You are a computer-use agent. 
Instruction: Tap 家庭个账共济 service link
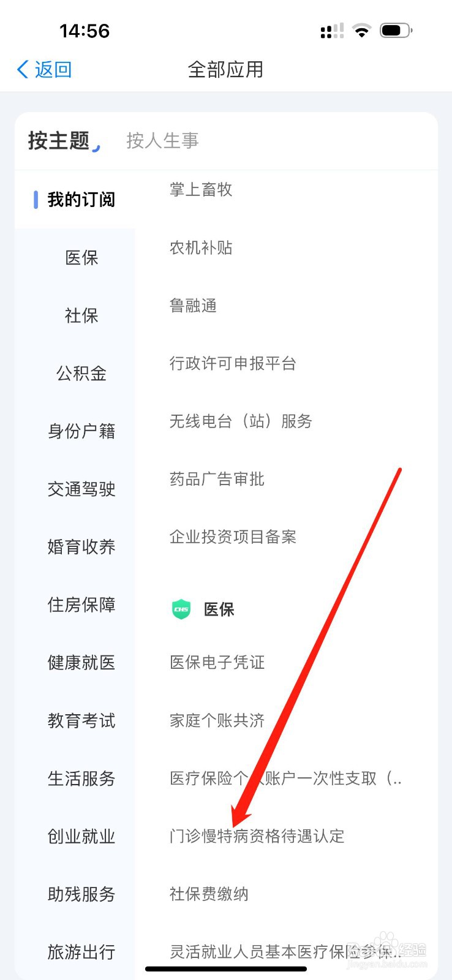click(x=217, y=720)
